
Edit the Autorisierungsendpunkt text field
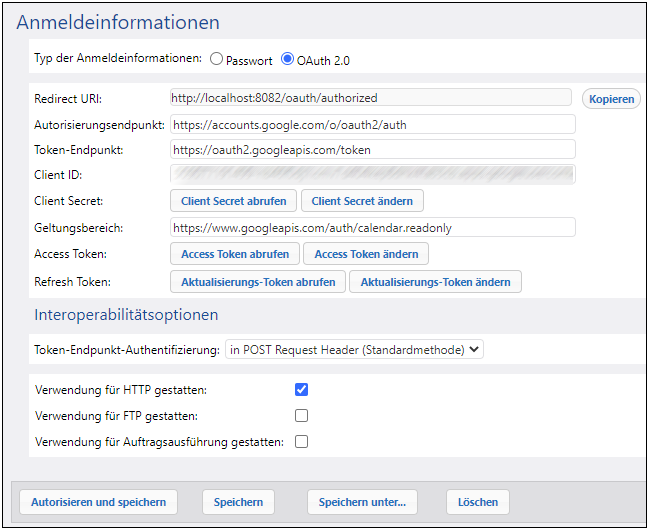[x=372, y=124]
